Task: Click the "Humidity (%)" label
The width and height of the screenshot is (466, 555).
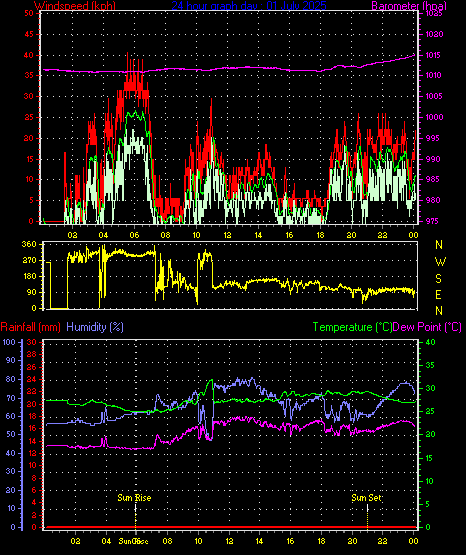Action: pos(95,327)
